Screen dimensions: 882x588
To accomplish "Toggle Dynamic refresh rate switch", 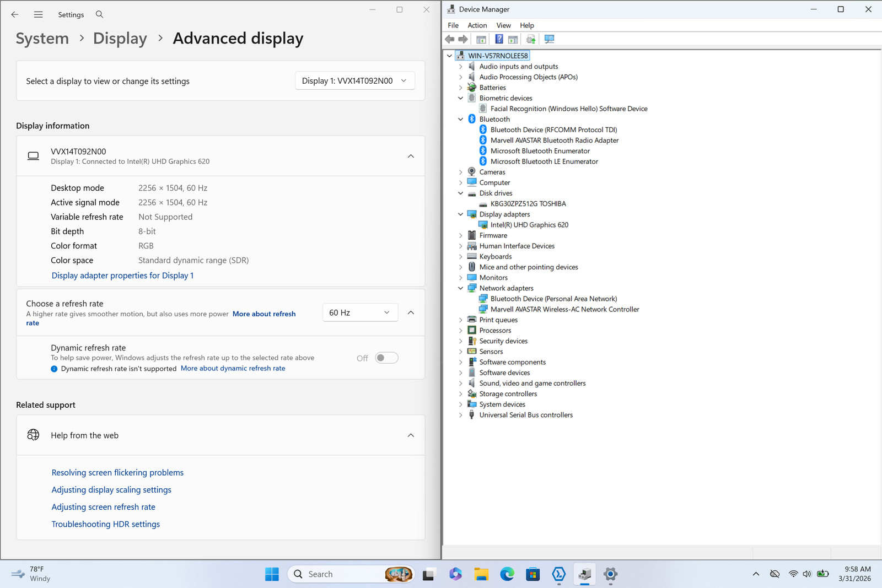I will (x=386, y=358).
